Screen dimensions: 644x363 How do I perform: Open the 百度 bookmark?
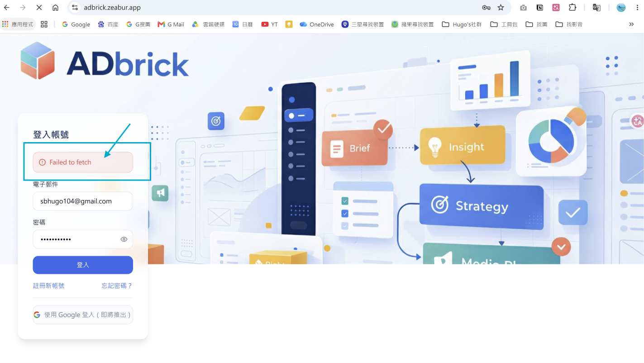[108, 24]
